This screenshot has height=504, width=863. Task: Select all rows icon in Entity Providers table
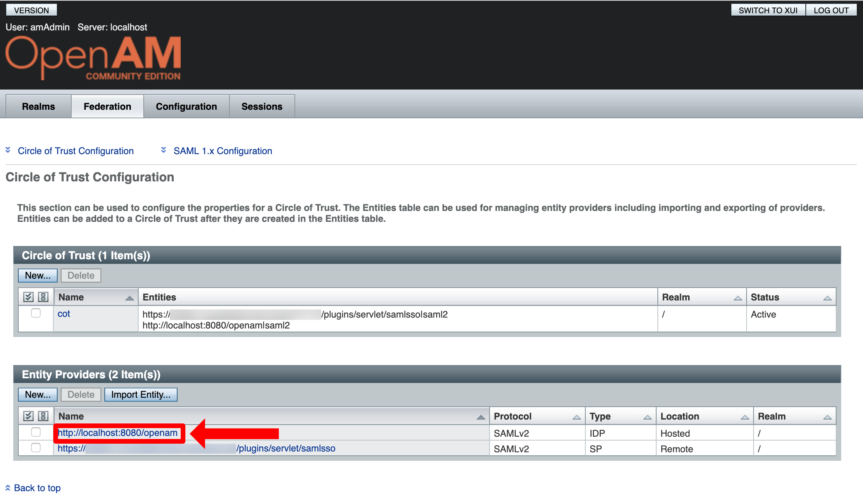[28, 416]
